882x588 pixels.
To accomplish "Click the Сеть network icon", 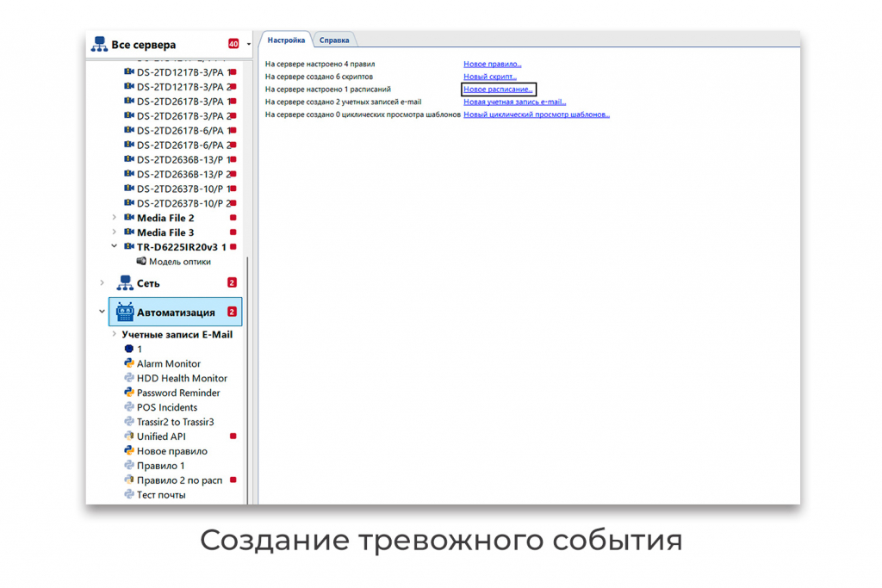I will click(125, 282).
